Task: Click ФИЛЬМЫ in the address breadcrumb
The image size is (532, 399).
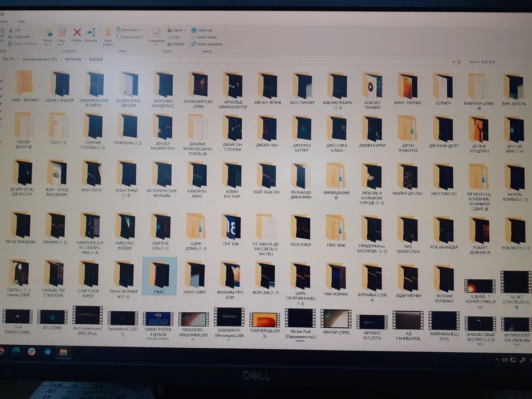Action: 74,59
